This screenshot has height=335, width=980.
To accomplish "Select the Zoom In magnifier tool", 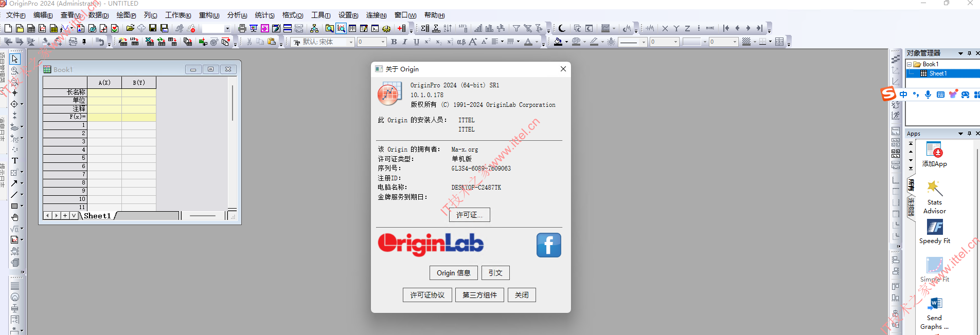I will tap(15, 70).
